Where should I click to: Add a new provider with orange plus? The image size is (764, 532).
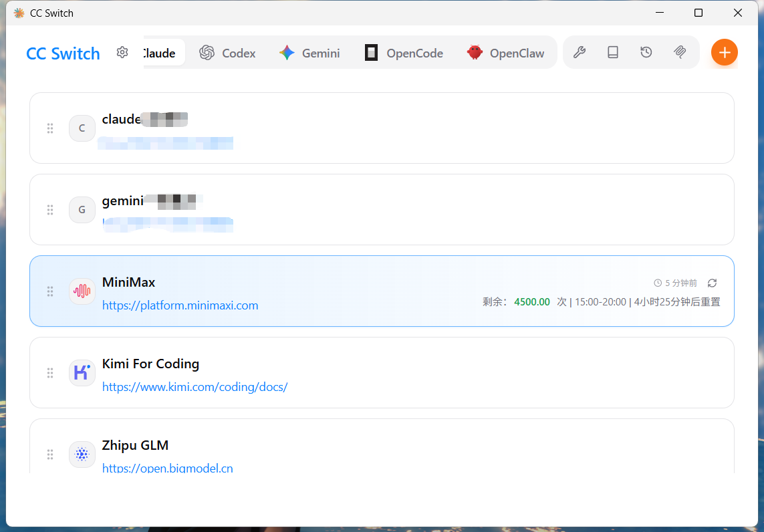coord(724,52)
